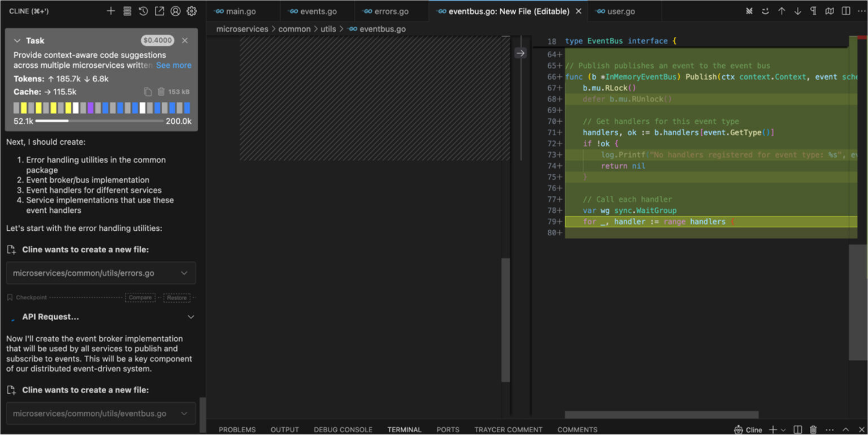This screenshot has height=435, width=868.
Task: Toggle whitespace display pilcrow icon
Action: point(813,11)
